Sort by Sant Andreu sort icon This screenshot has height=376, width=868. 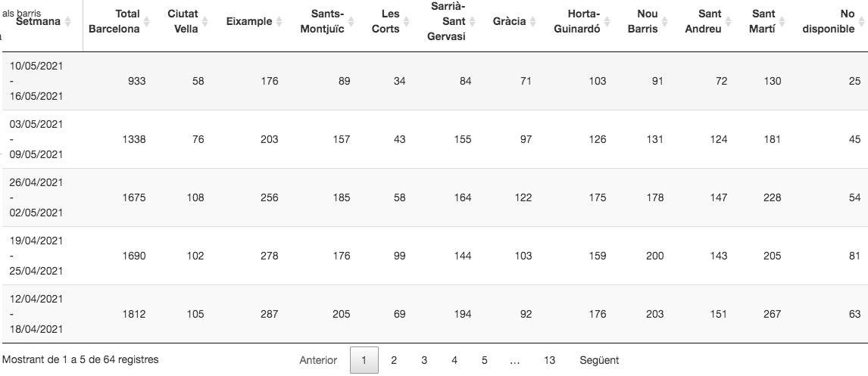pos(729,22)
